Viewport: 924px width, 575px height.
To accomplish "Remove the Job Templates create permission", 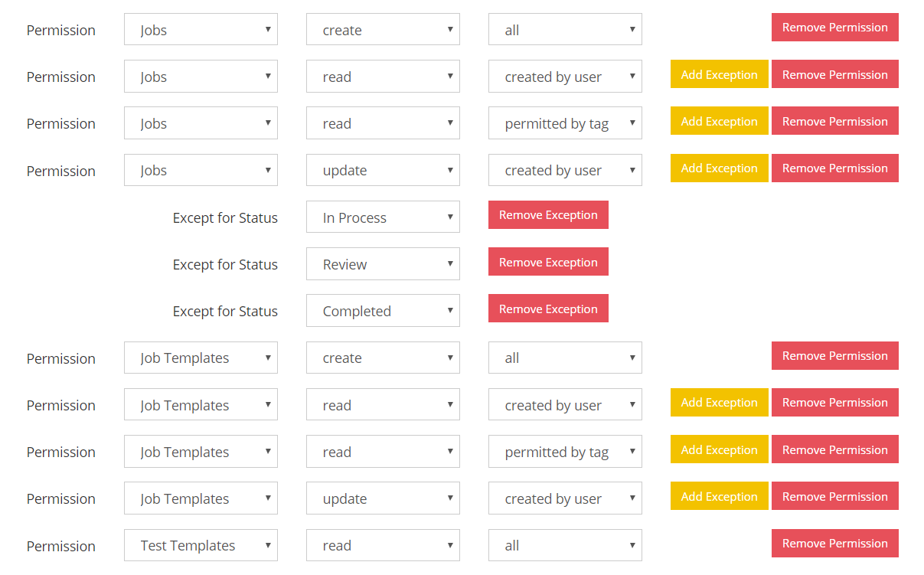I will click(834, 356).
